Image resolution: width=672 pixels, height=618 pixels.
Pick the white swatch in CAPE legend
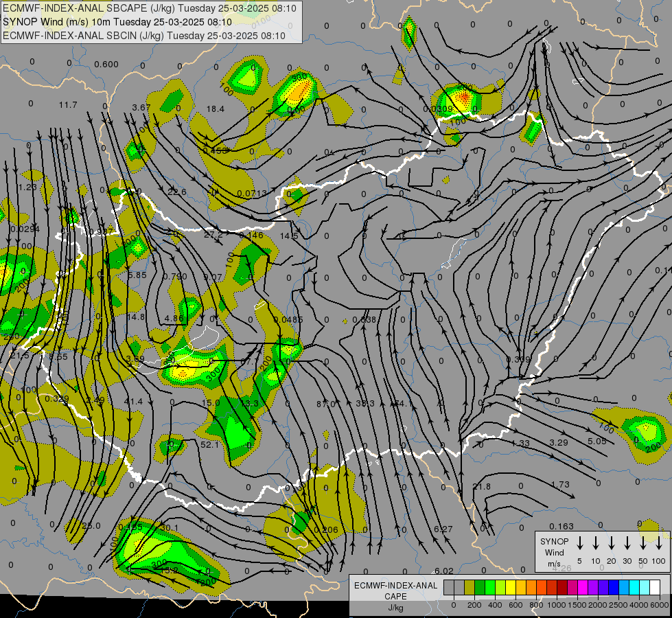point(655,588)
